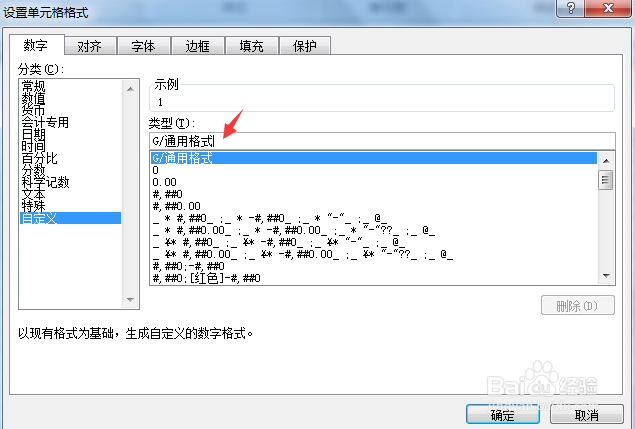Image resolution: width=635 pixels, height=429 pixels.
Task: Click the help question mark icon
Action: 571,8
